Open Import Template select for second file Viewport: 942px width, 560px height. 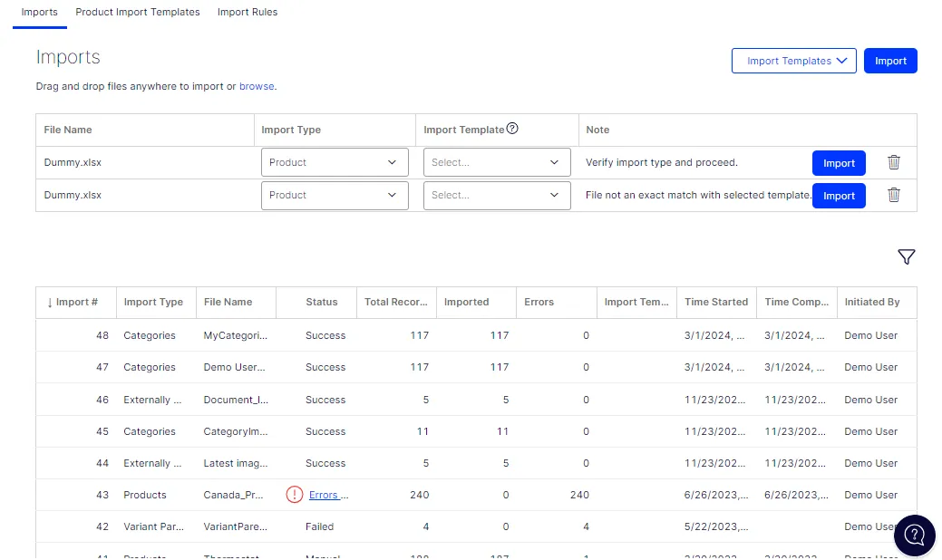497,196
